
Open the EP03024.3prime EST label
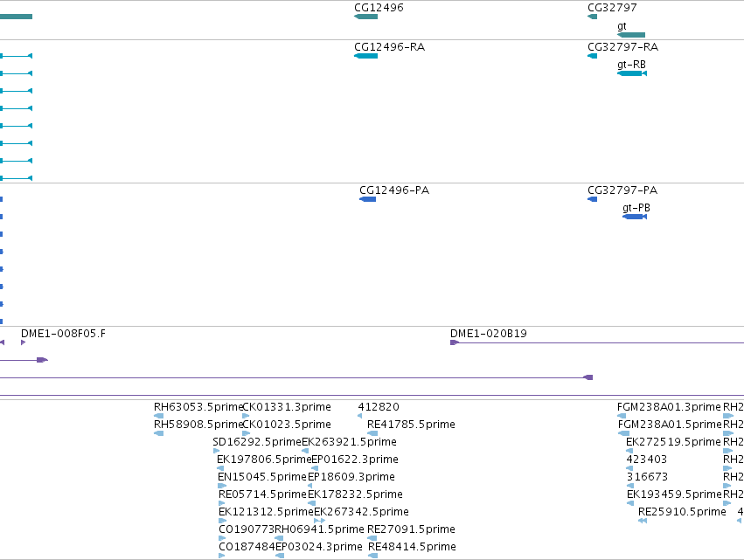click(x=319, y=547)
